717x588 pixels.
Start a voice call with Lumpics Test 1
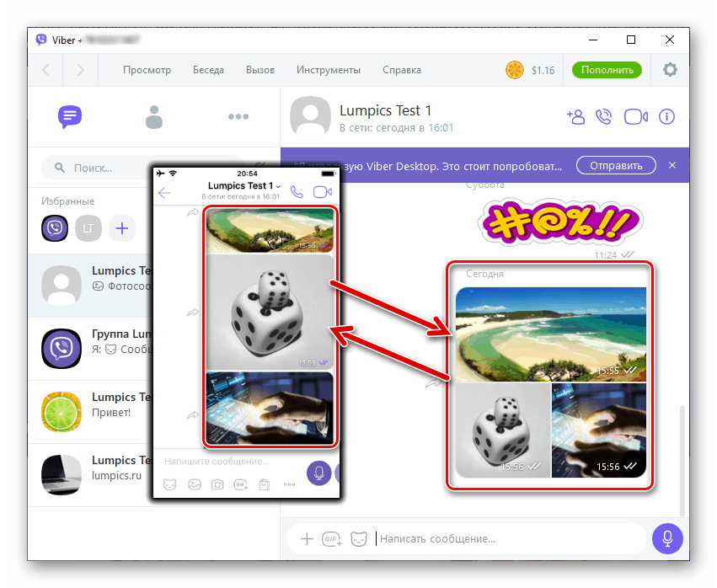pos(605,116)
